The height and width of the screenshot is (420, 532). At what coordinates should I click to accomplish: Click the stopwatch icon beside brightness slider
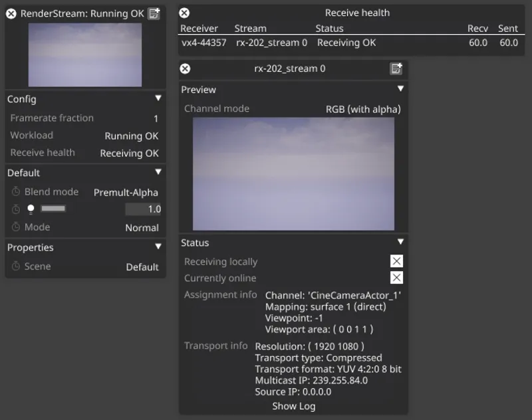tap(16, 209)
